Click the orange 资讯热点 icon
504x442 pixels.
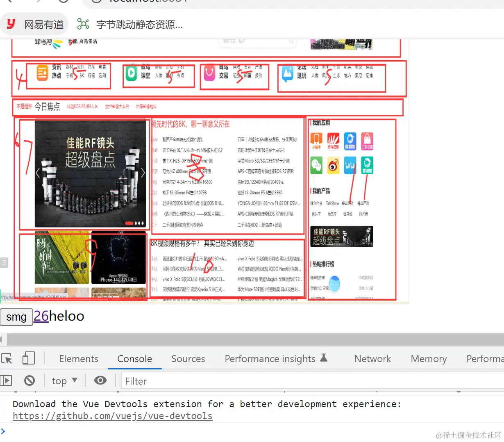coord(43,72)
